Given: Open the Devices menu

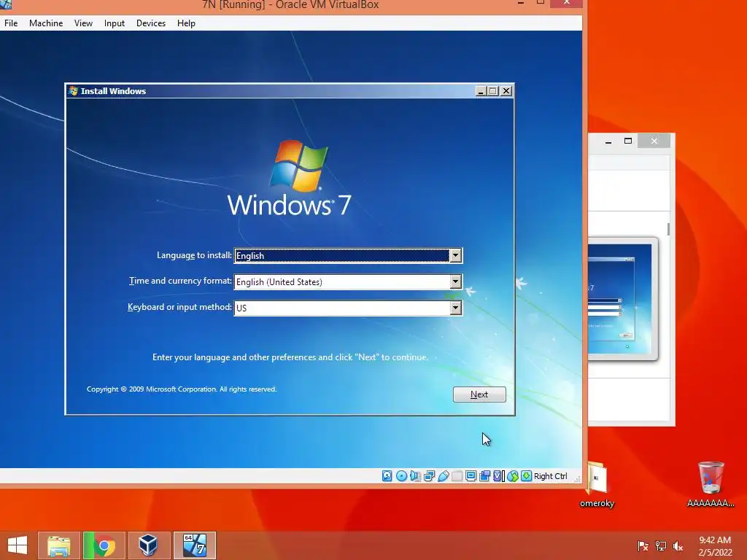Looking at the screenshot, I should pos(151,23).
